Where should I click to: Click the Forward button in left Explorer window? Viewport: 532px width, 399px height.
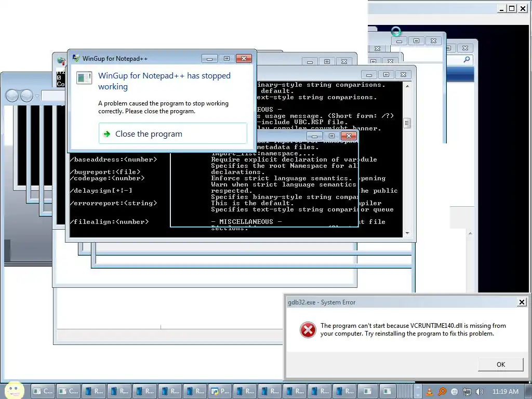[27, 96]
